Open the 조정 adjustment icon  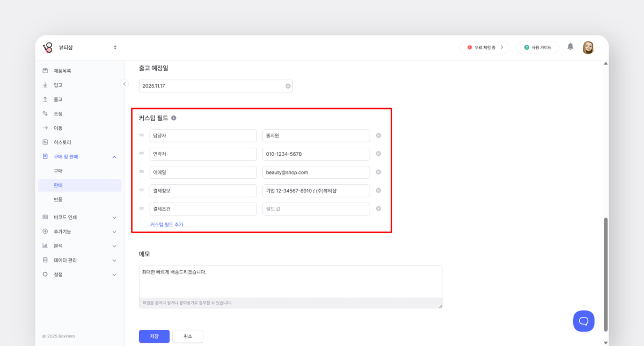click(x=45, y=113)
